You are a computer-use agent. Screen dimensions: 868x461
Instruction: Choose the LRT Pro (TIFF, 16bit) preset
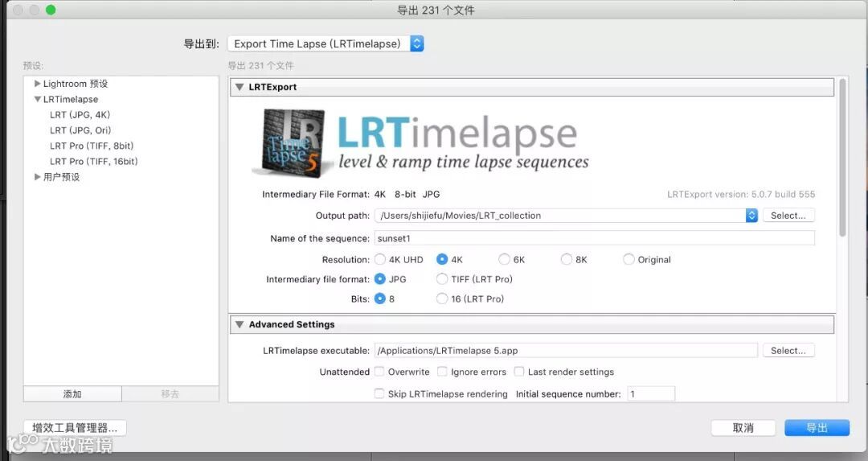click(93, 161)
